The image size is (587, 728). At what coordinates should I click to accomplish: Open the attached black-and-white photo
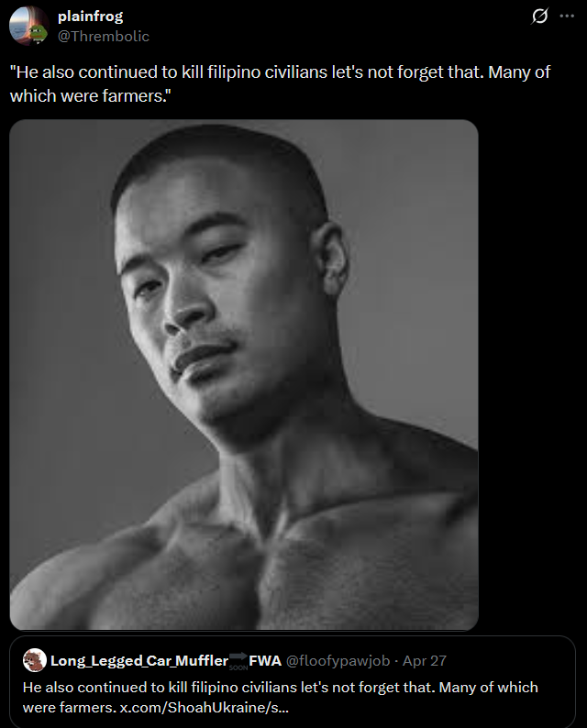(244, 375)
